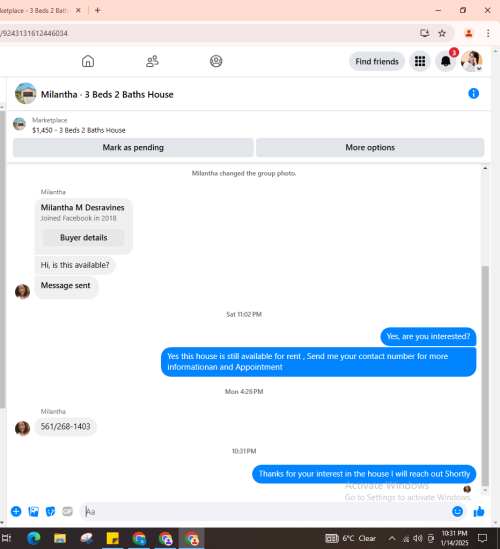The width and height of the screenshot is (500, 549).
Task: Open more actions plus icon
Action: 16,512
